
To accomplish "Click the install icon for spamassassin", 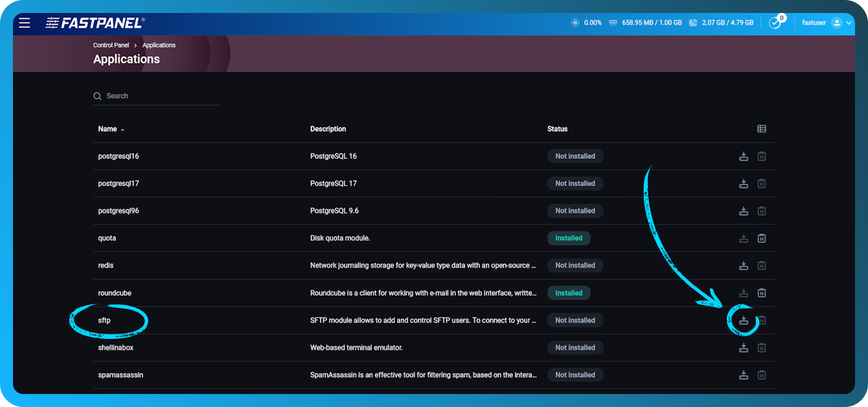I will (744, 375).
